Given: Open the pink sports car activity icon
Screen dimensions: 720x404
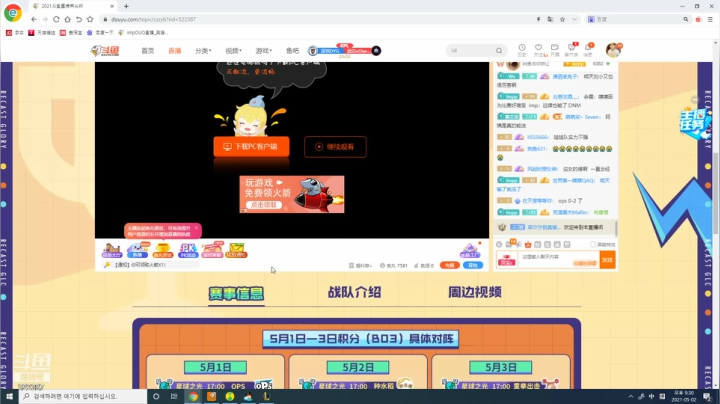Looking at the screenshot, I should pyautogui.click(x=212, y=251).
